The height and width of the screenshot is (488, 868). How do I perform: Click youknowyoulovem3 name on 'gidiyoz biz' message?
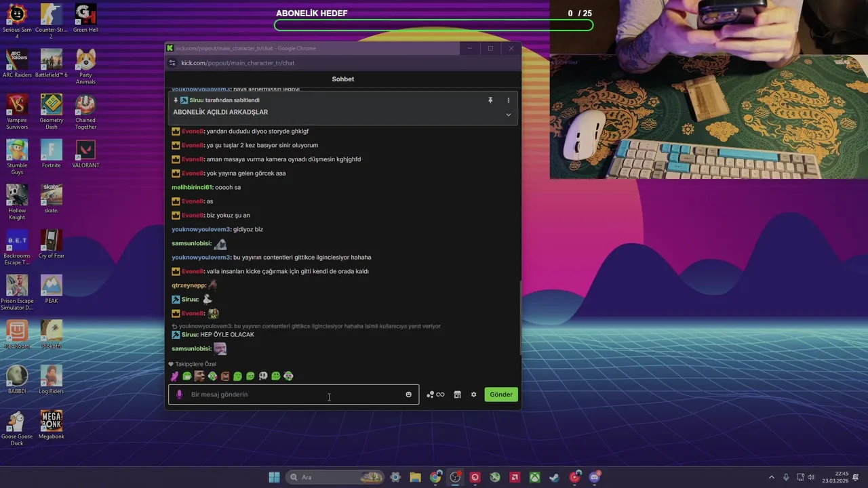[201, 229]
